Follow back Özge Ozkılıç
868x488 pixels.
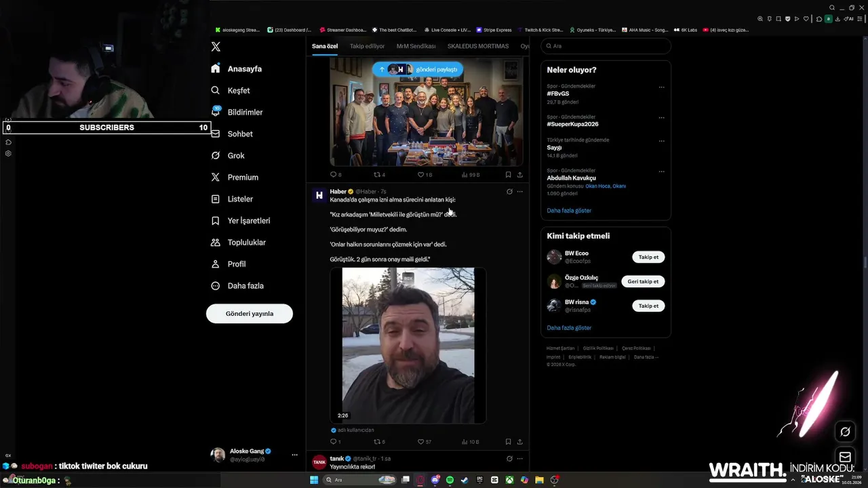click(643, 281)
